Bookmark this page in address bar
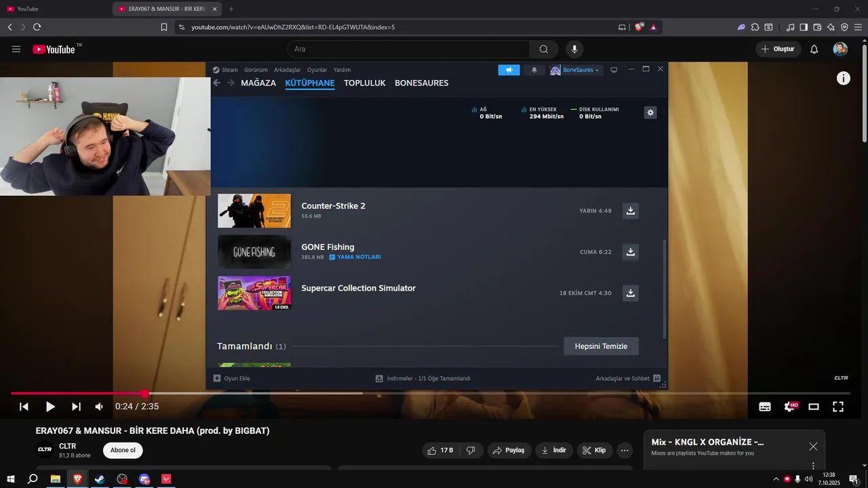This screenshot has height=488, width=868. pos(164,27)
